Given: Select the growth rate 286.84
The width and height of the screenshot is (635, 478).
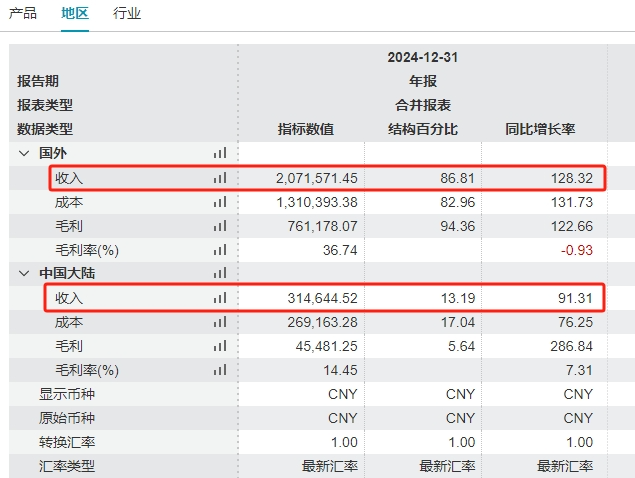Looking at the screenshot, I should pyautogui.click(x=571, y=346).
